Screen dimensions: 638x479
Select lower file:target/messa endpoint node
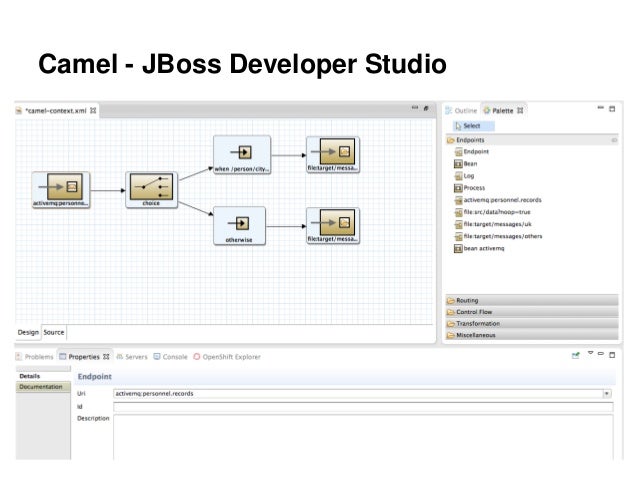point(333,226)
